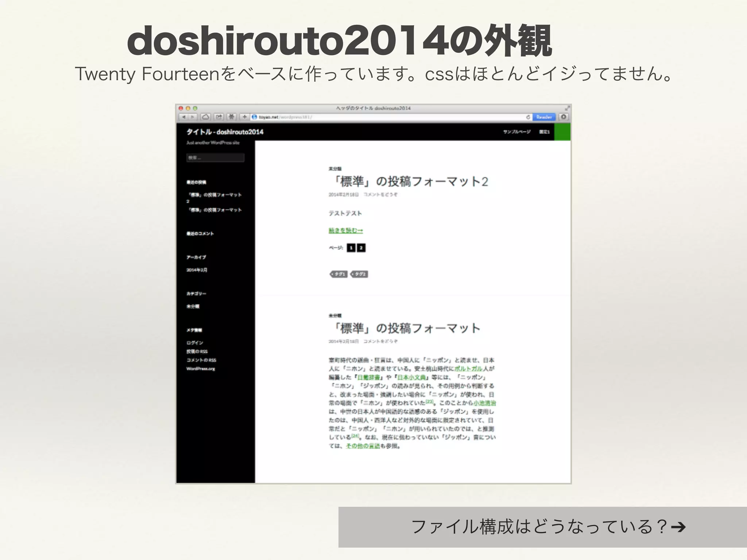This screenshot has width=747, height=560.
Task: Click the category label above first post title
Action: [335, 169]
